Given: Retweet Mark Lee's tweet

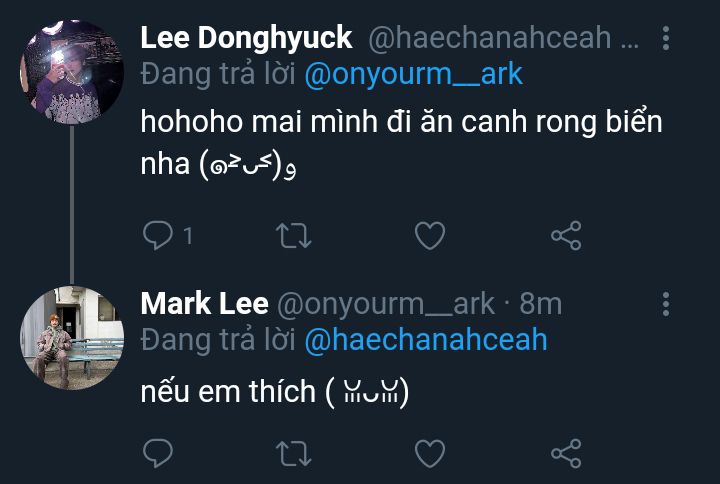Looking at the screenshot, I should [x=294, y=454].
